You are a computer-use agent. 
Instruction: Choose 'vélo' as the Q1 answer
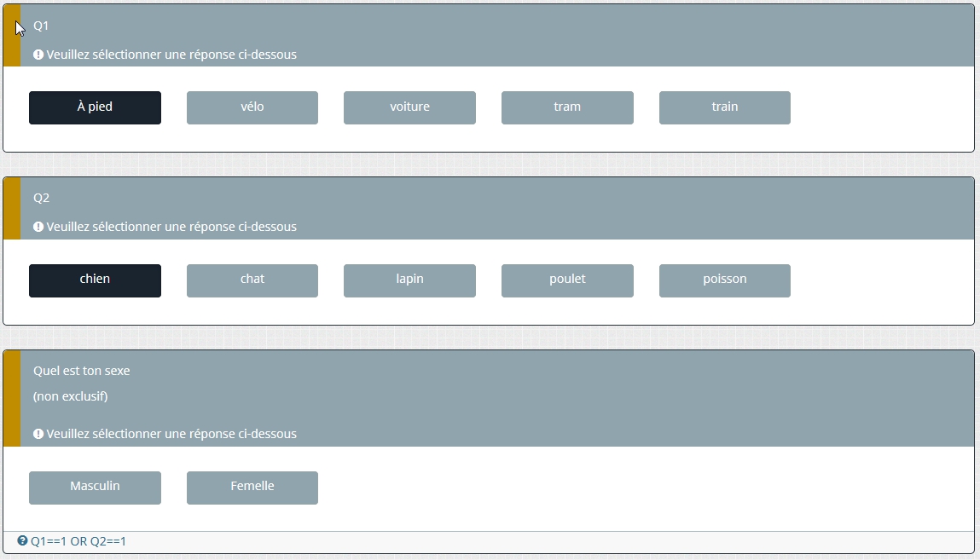252,107
